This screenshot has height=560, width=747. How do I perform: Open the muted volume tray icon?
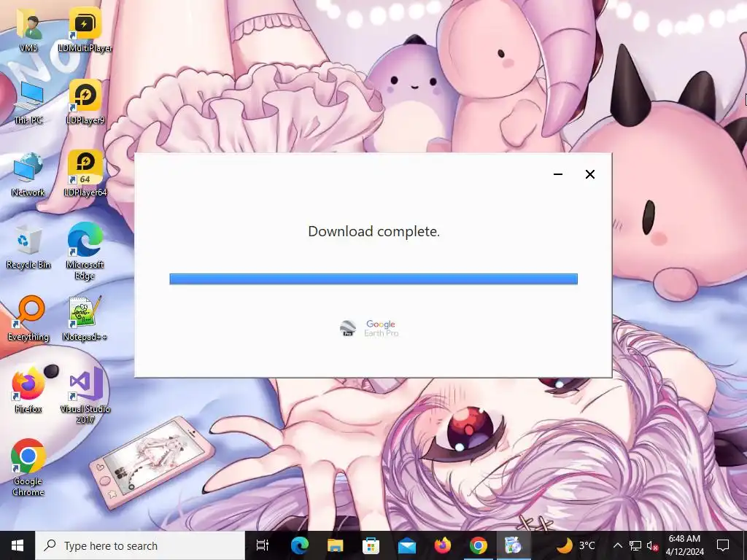pos(652,545)
